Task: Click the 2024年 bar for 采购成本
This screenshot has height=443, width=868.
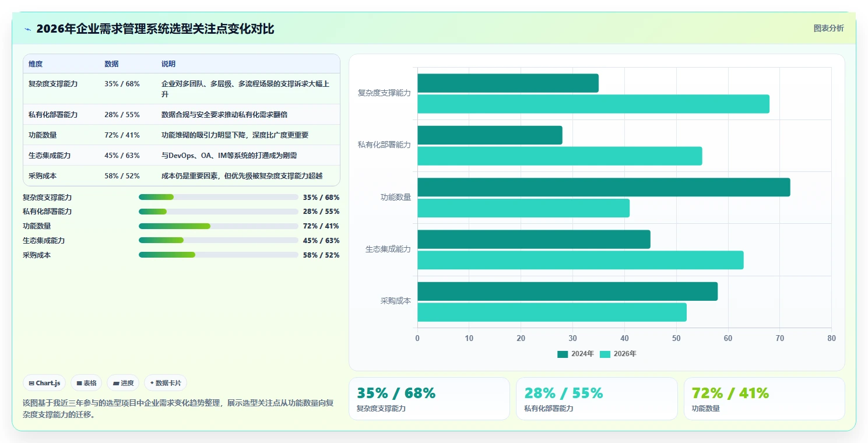Action: 567,291
